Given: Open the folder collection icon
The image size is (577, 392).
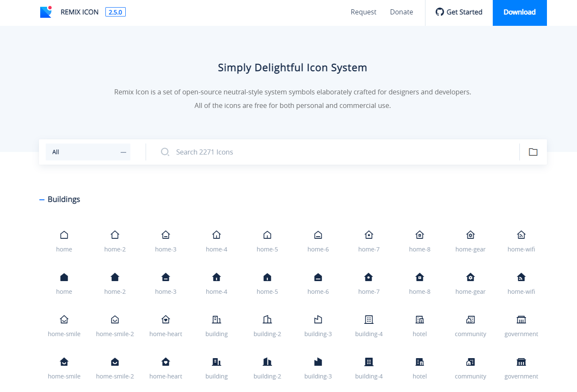Looking at the screenshot, I should pos(533,152).
